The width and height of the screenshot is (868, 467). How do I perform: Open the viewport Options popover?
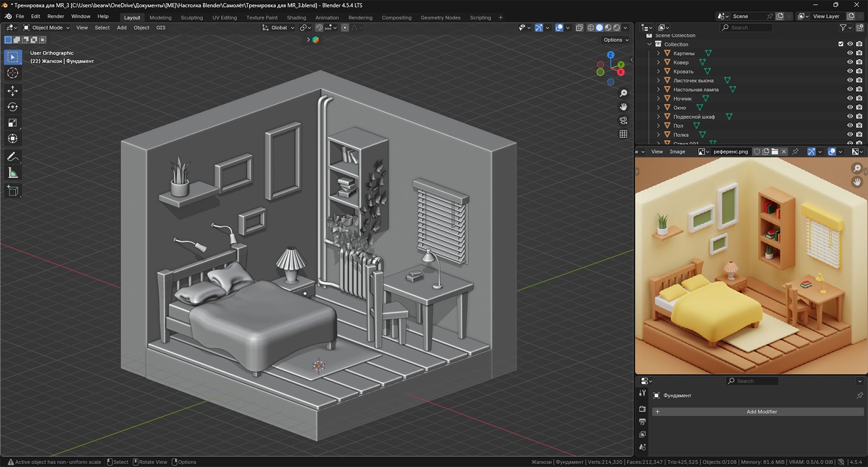coord(616,40)
